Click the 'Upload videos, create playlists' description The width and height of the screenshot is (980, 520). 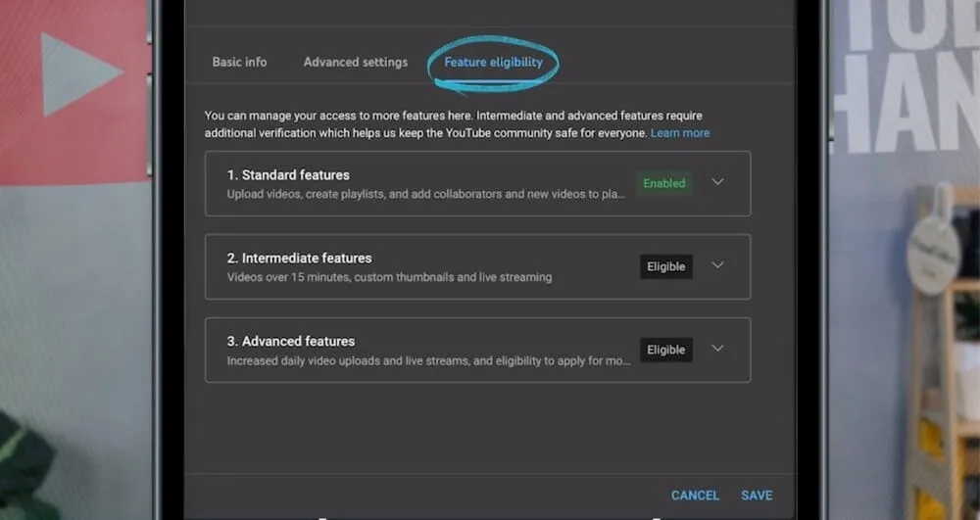425,195
